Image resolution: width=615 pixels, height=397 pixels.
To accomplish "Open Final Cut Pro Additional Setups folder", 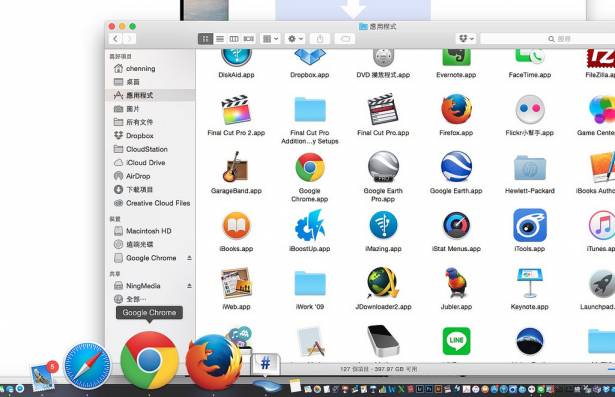I will (309, 110).
